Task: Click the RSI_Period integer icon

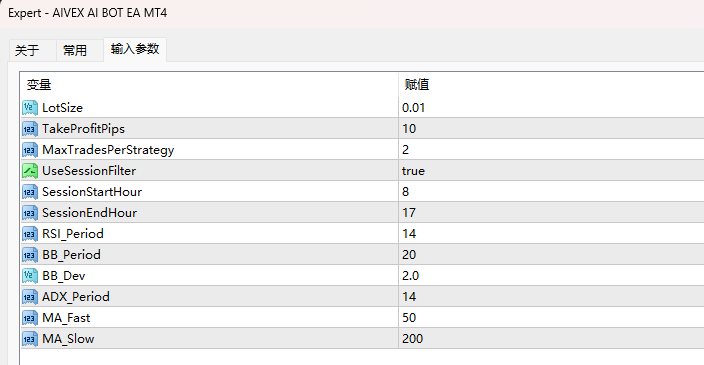Action: [x=30, y=234]
